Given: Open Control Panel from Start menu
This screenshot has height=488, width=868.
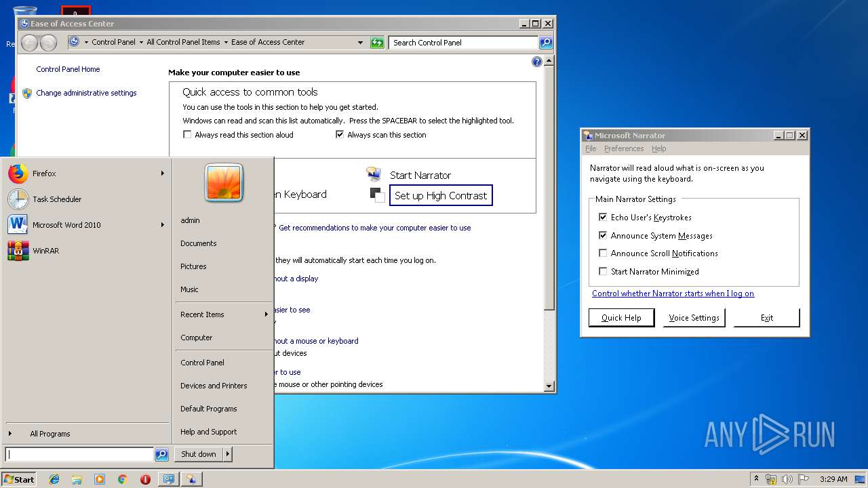Looking at the screenshot, I should coord(202,363).
